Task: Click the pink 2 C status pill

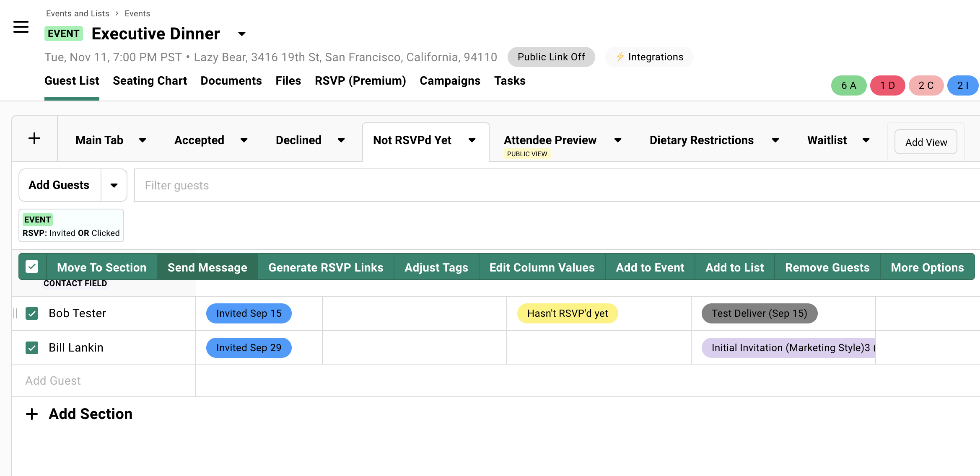Action: (926, 85)
